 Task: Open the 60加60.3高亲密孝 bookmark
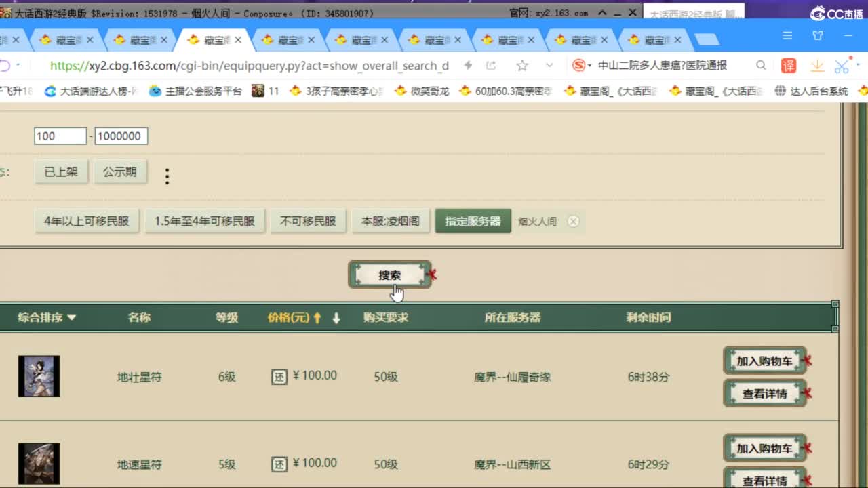(x=506, y=91)
